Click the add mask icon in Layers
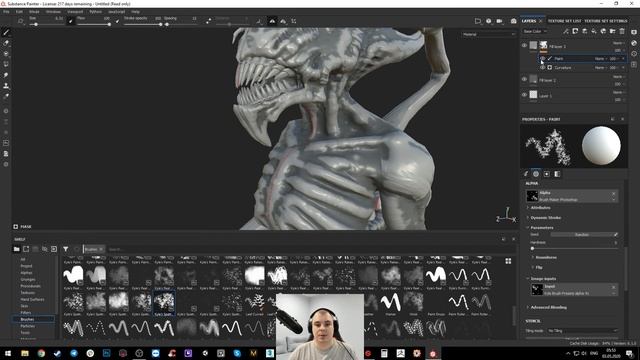Image resolution: width=640 pixels, height=360 pixels. point(575,31)
